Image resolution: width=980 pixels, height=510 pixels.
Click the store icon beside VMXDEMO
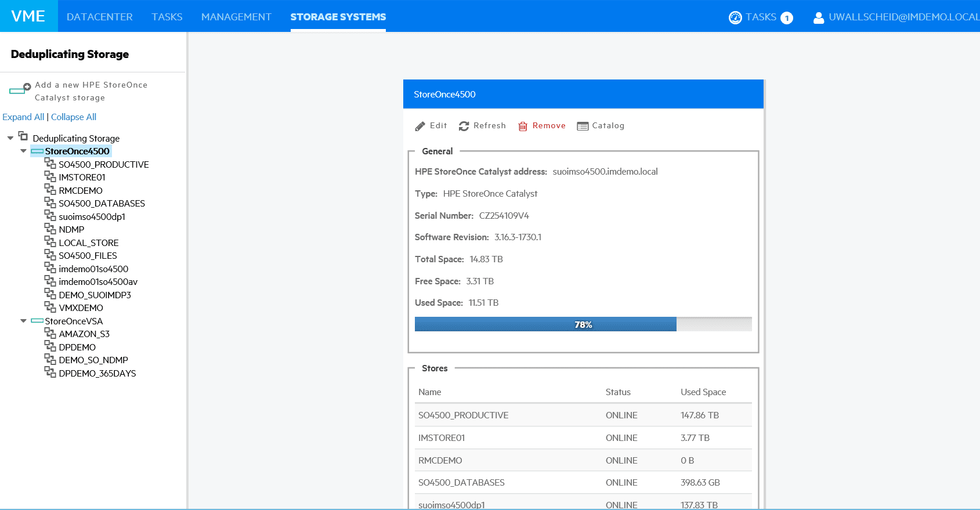(x=50, y=306)
